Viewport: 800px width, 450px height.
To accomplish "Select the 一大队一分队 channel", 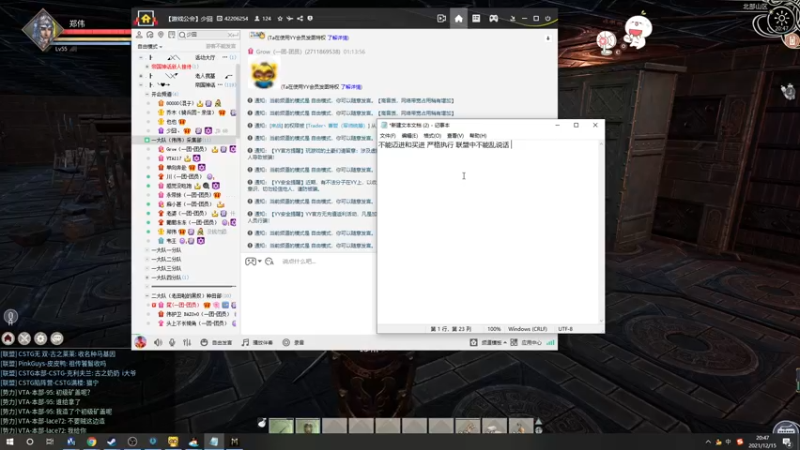I will coord(166,250).
